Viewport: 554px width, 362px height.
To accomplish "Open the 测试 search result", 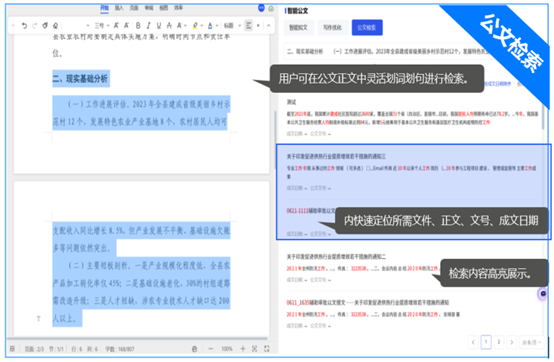I will pyautogui.click(x=291, y=102).
